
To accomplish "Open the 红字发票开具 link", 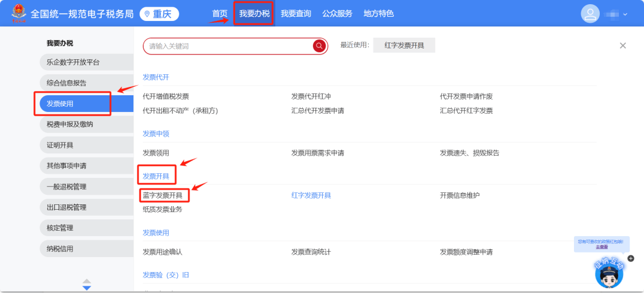I will point(311,195).
